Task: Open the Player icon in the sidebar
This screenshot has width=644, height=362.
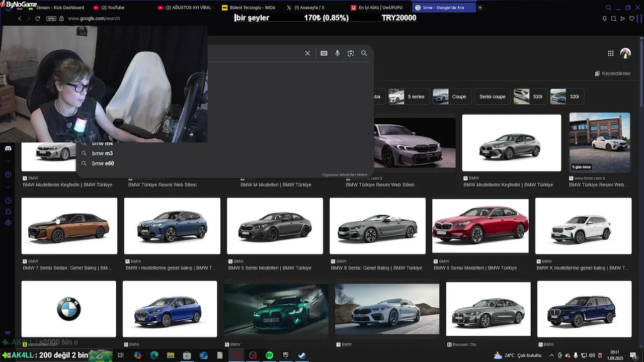Action: tap(8, 174)
